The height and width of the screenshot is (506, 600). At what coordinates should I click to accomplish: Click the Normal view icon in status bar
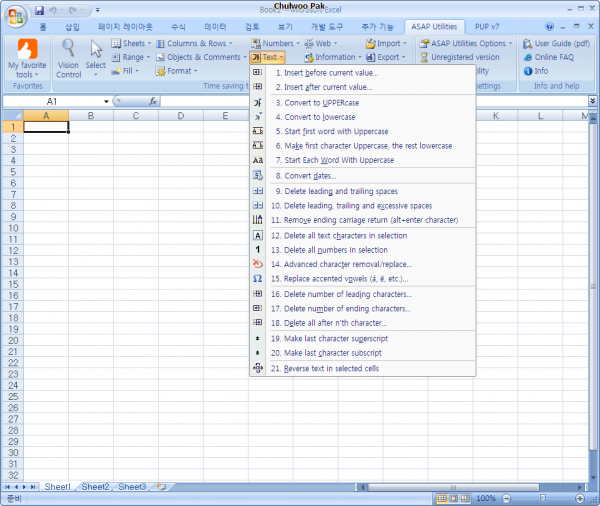442,498
